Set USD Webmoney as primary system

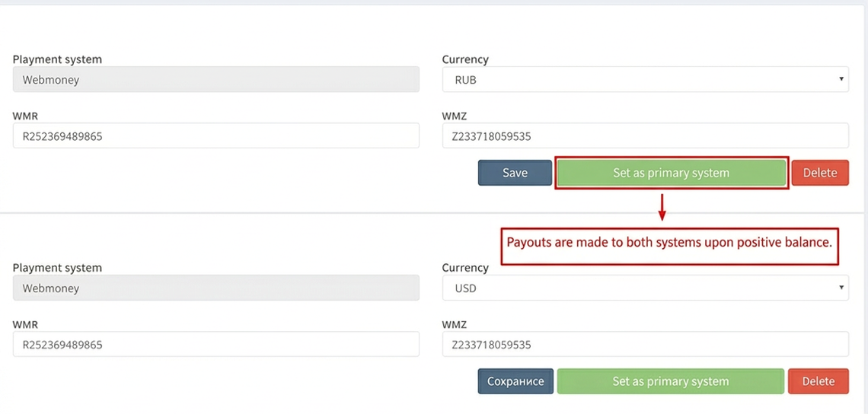click(x=670, y=381)
